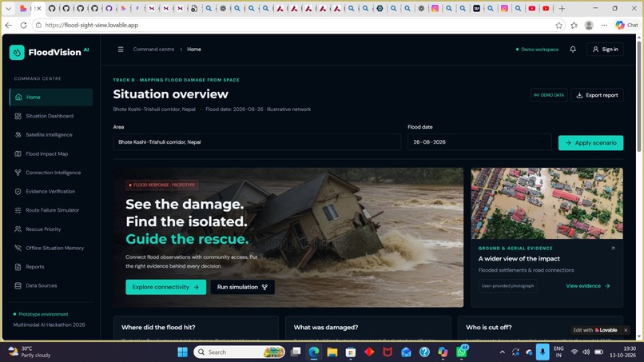Click the Prototype environment label

43,314
